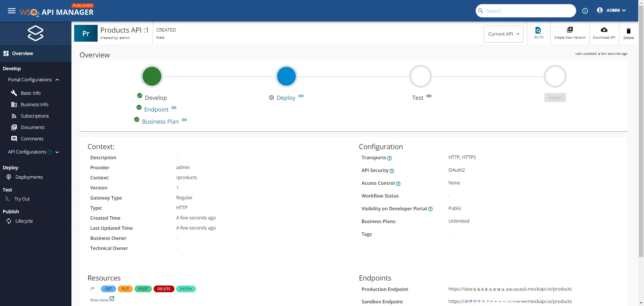Image resolution: width=644 pixels, height=306 pixels.
Task: Click the Access Control help icon
Action: [398, 184]
